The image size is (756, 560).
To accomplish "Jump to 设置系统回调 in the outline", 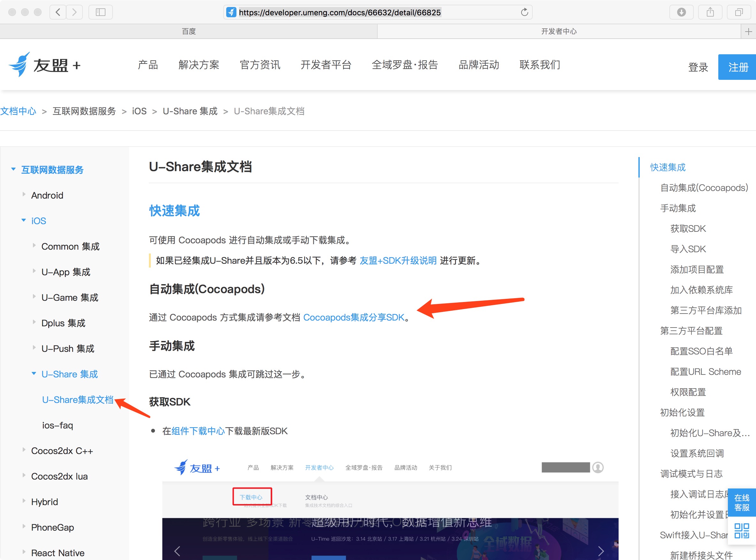I will pyautogui.click(x=697, y=453).
